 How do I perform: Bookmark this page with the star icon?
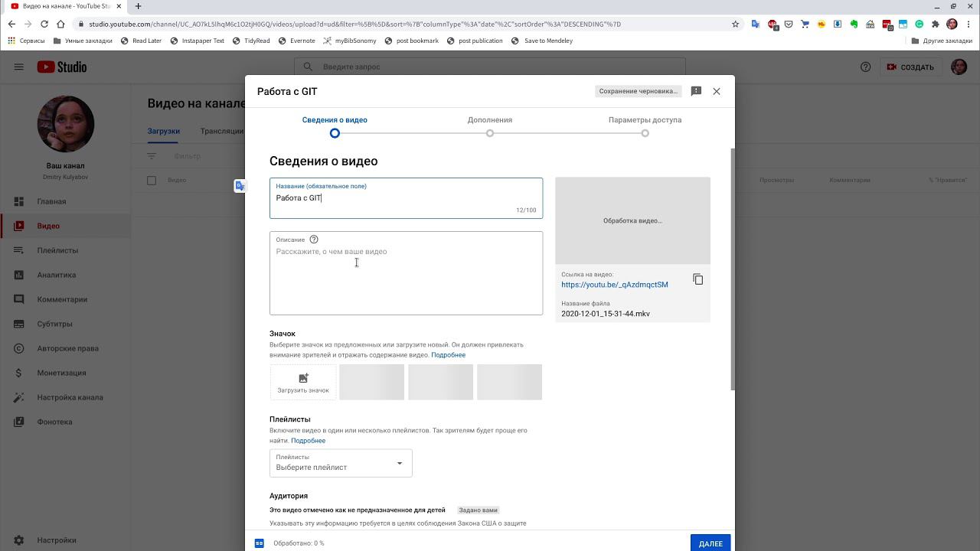[736, 24]
